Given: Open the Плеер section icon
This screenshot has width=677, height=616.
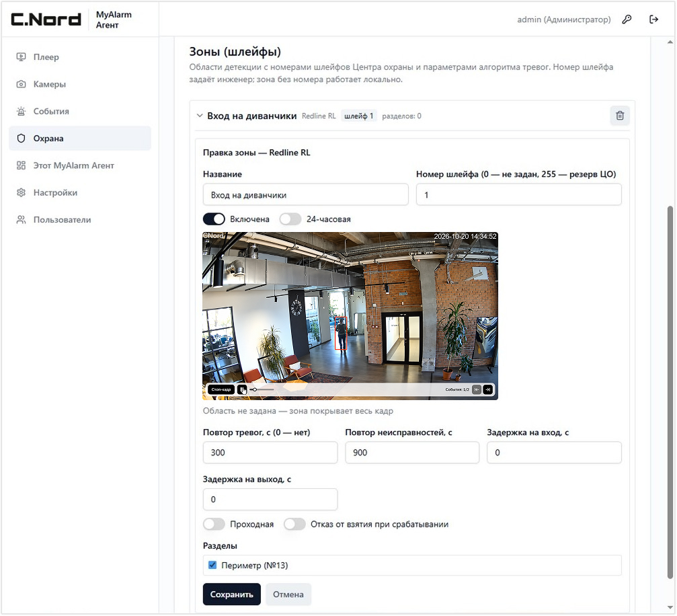Looking at the screenshot, I should tap(21, 57).
